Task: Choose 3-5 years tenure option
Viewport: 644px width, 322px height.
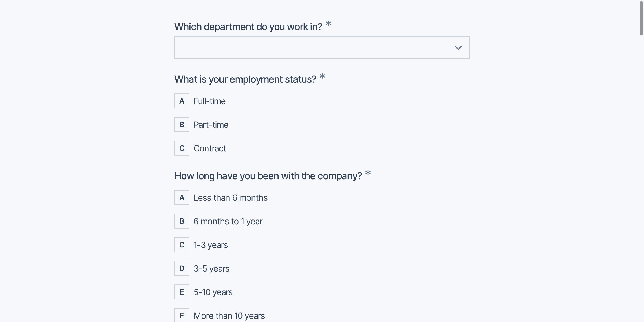Action: 211,268
